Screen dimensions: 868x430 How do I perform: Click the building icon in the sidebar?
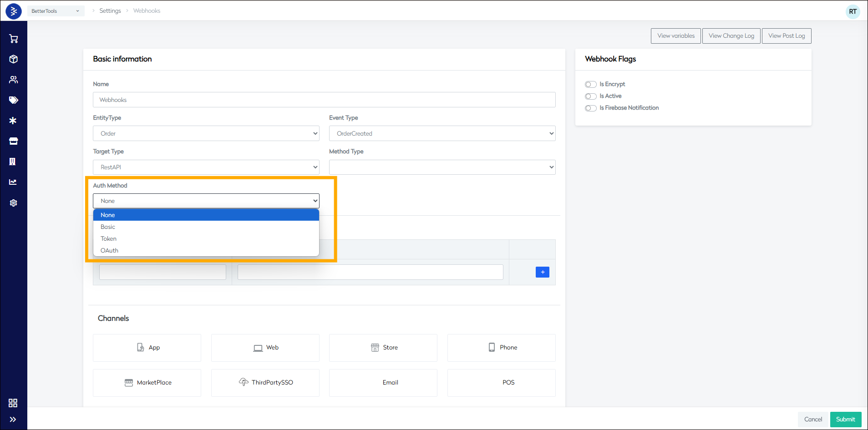(13, 162)
